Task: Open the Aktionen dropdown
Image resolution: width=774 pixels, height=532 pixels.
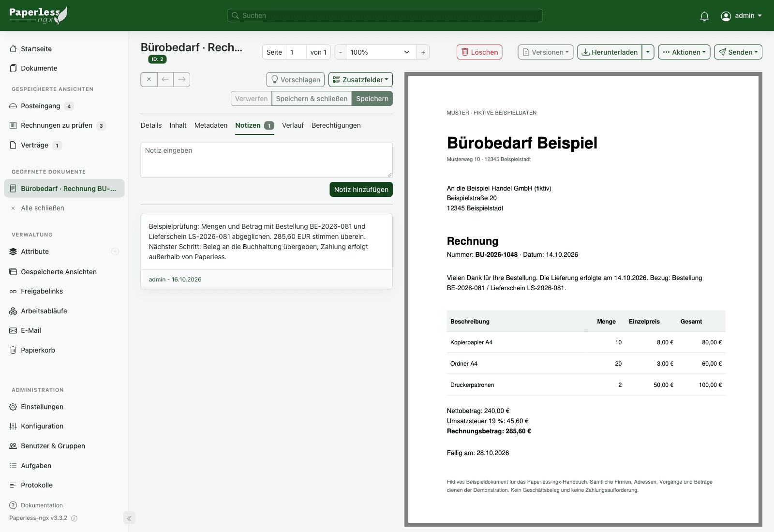Action: (x=684, y=52)
